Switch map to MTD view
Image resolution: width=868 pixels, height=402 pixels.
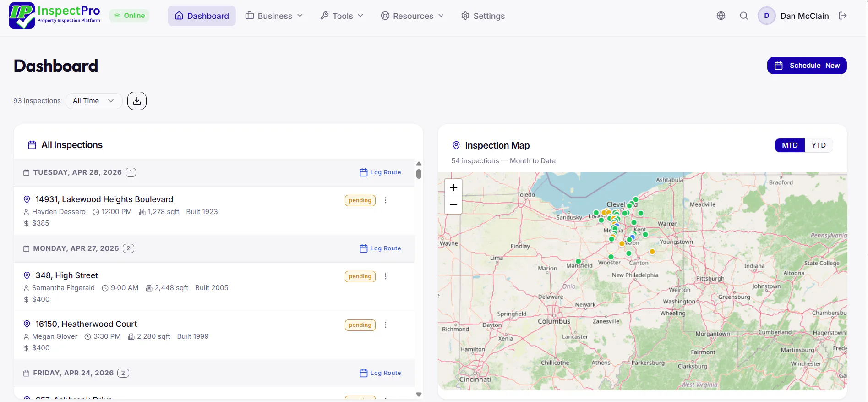(790, 145)
